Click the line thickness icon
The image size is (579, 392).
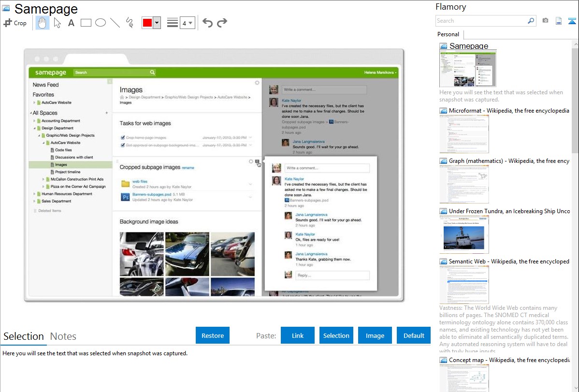point(173,23)
